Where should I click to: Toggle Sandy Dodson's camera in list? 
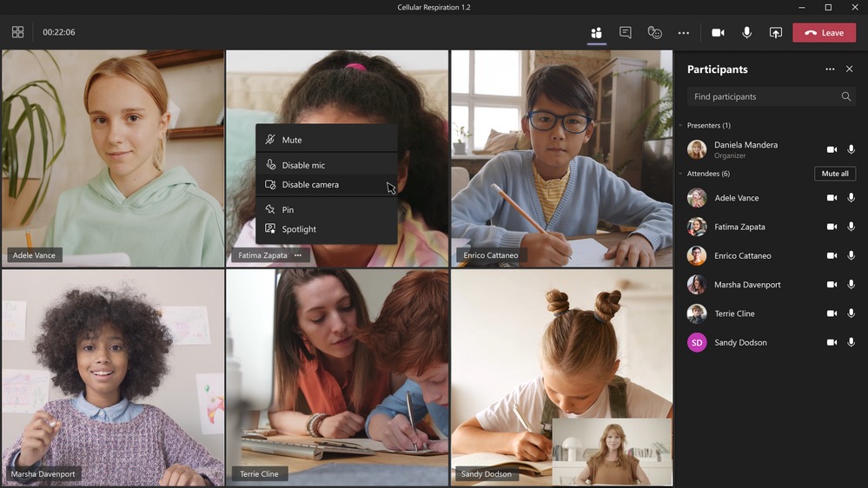point(832,343)
